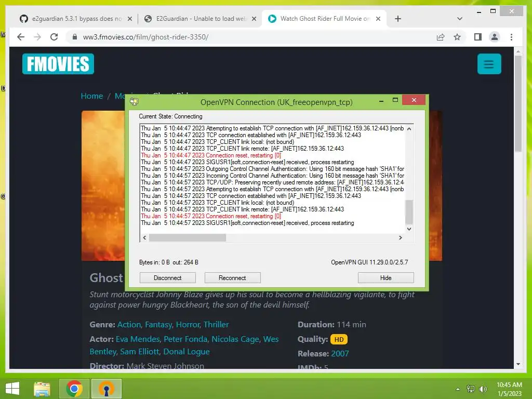Click Chrome icon in taskbar
532x399 pixels.
(x=74, y=389)
